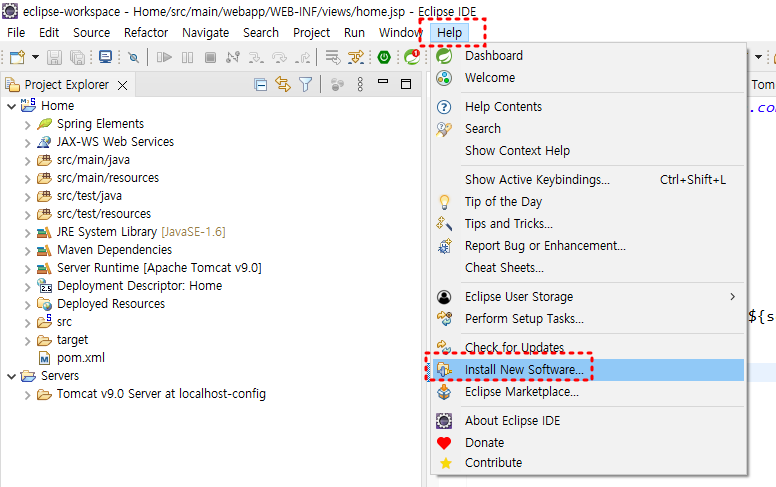Close the Project Explorer tab
The width and height of the screenshot is (776, 487).
(x=122, y=86)
